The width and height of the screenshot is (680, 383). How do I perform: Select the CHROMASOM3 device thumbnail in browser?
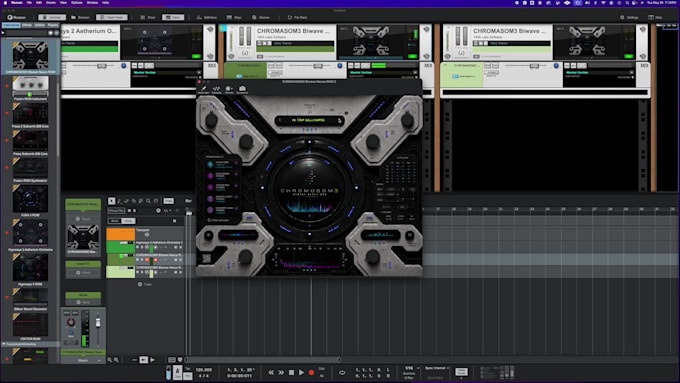coord(30,56)
